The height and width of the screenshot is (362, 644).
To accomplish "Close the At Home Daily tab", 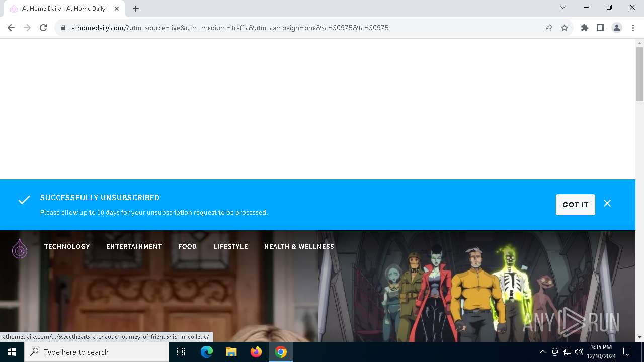I will point(117,9).
